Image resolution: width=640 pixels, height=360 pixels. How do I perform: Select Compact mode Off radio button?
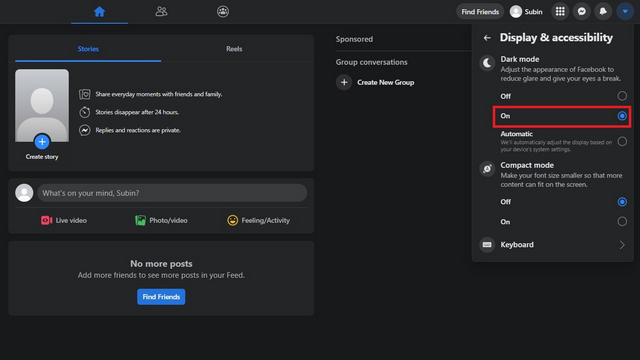622,202
